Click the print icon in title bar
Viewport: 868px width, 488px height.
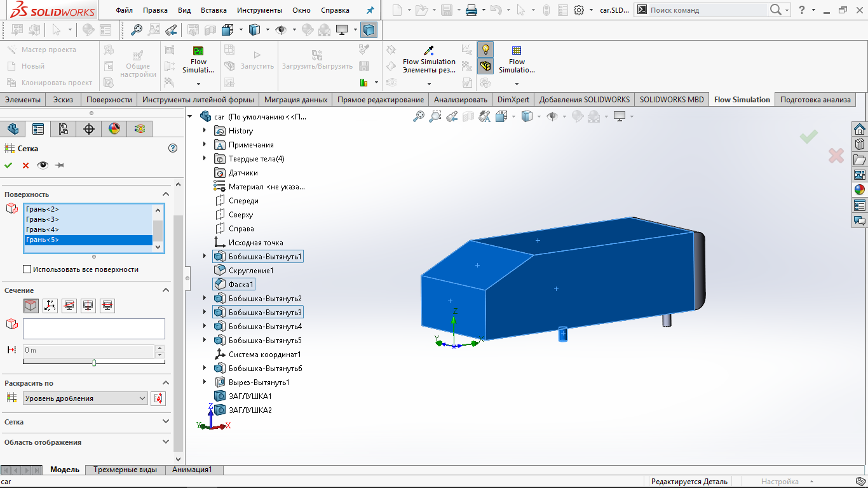coord(471,10)
